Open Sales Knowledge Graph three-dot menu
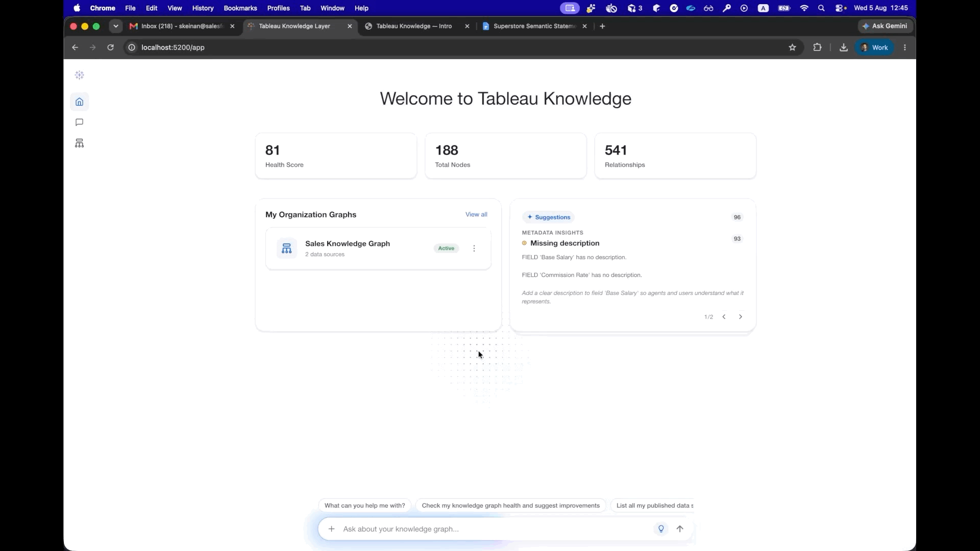980x551 pixels. (474, 248)
